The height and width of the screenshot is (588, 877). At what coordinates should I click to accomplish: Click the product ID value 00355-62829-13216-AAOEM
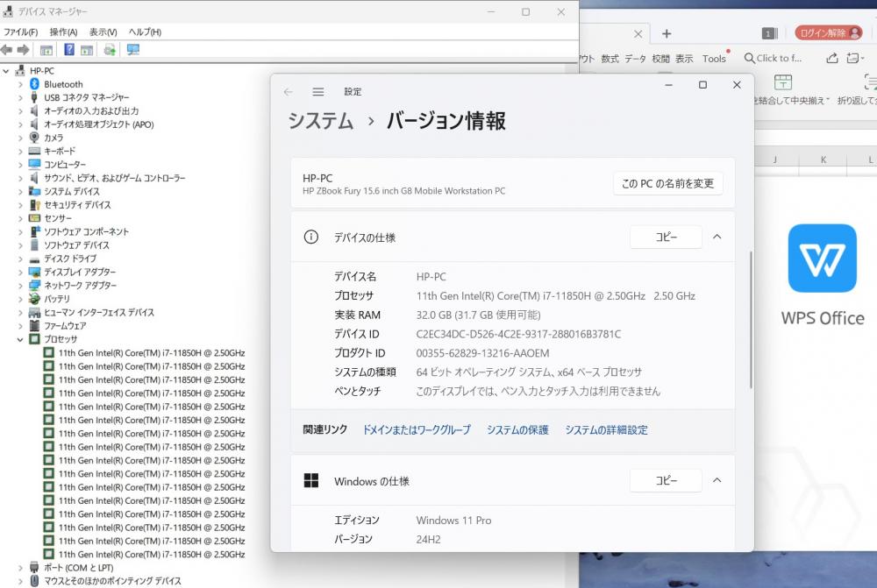[482, 353]
